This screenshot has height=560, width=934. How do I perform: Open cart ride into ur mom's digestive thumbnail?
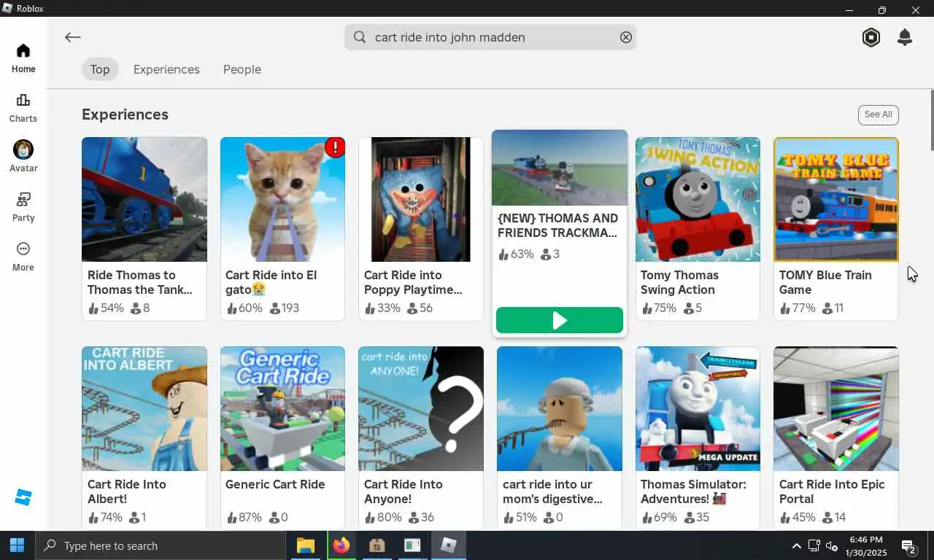click(x=560, y=408)
